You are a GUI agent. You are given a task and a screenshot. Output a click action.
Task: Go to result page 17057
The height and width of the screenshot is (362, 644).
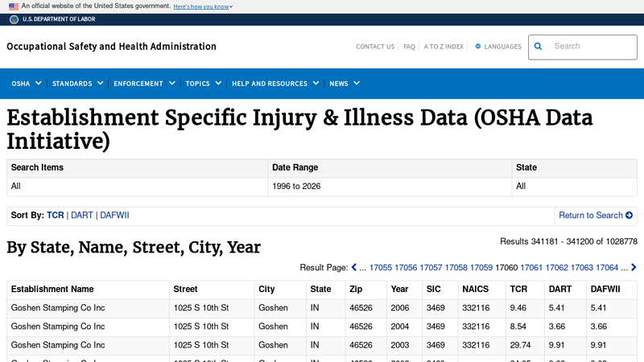[431, 268]
